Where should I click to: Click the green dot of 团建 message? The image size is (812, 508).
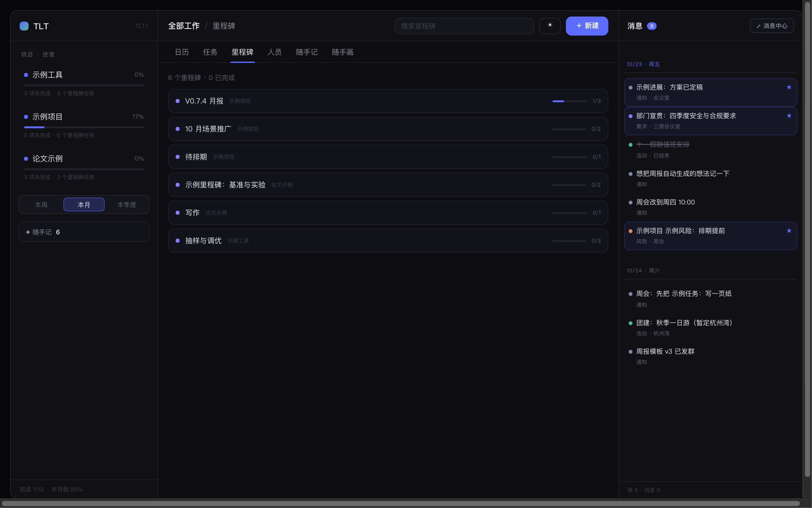[x=630, y=323]
